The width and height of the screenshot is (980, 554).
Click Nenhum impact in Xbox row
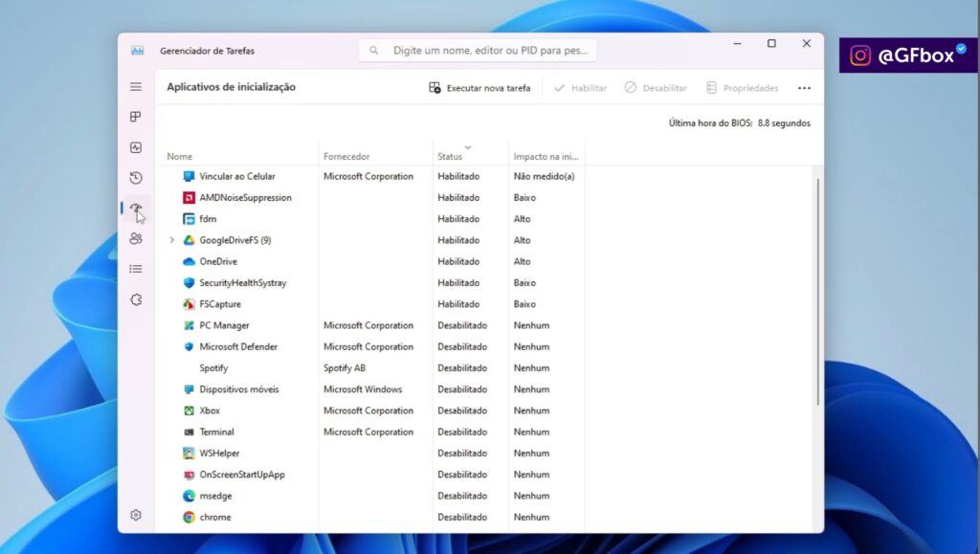pyautogui.click(x=531, y=410)
